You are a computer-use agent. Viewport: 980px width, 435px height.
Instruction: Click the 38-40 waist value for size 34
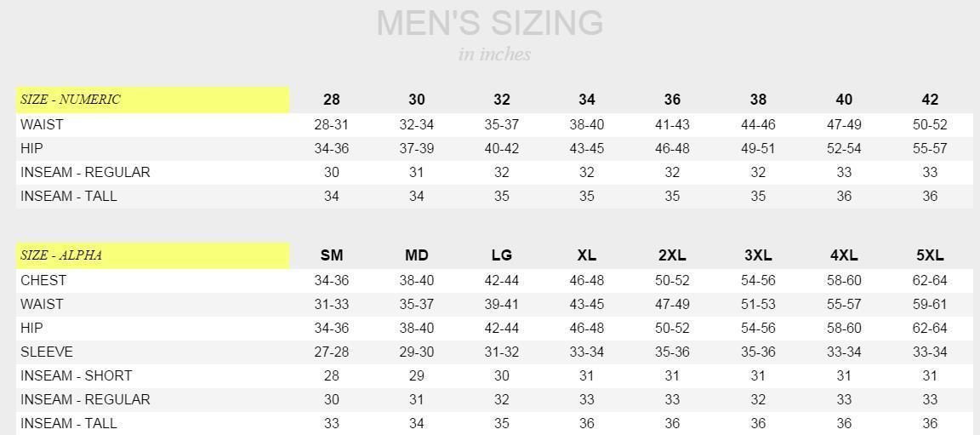coord(586,125)
